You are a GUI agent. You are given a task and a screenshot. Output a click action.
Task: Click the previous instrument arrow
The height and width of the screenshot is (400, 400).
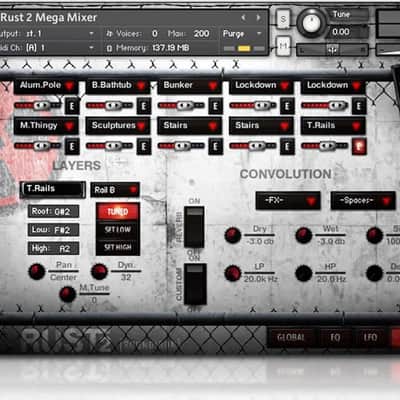(243, 18)
